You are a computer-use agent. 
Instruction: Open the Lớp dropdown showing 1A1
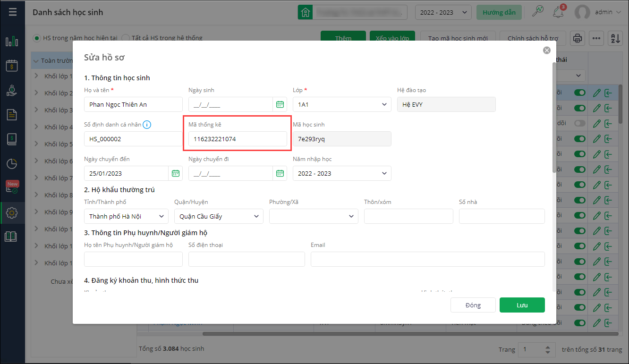click(x=342, y=104)
